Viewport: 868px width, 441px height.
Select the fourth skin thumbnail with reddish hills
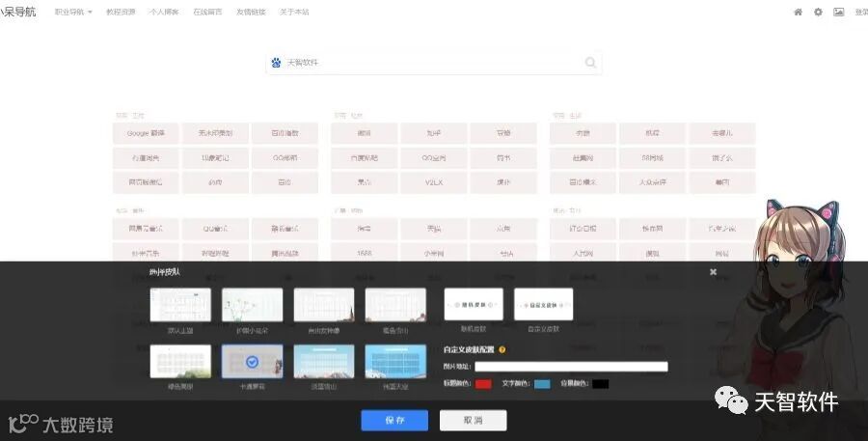coord(395,305)
